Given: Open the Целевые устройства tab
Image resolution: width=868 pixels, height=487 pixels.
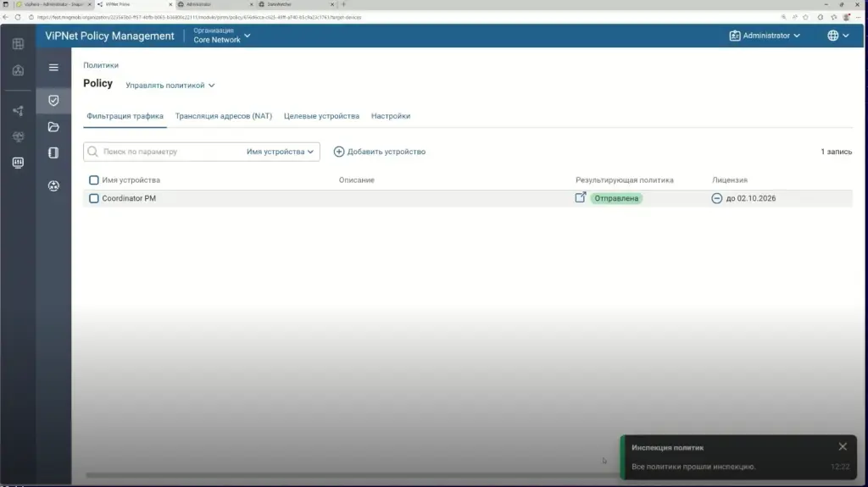Looking at the screenshot, I should click(321, 116).
